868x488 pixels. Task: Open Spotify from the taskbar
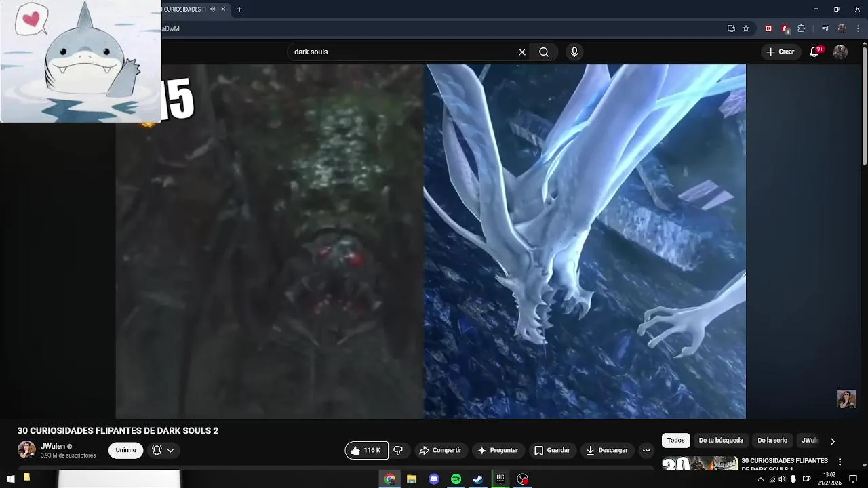(456, 479)
